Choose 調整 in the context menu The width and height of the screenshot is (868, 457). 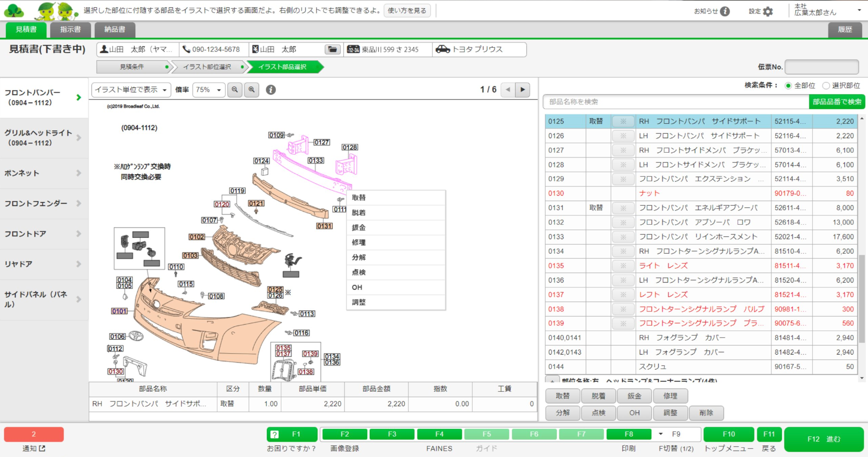396,302
